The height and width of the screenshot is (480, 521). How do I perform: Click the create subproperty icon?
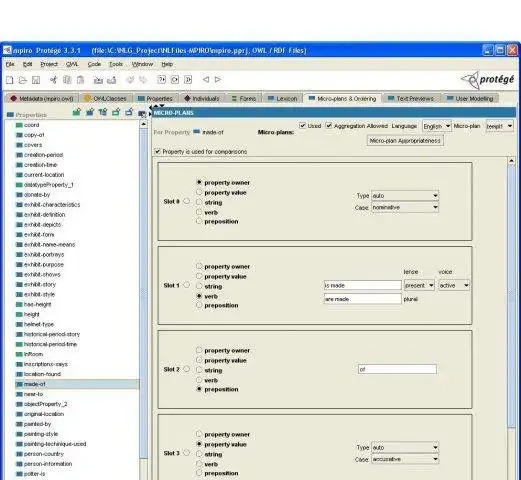pos(103,112)
